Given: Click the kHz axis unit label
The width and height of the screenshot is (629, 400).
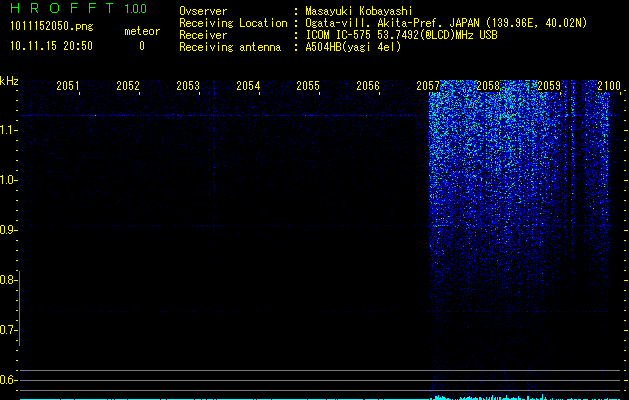Looking at the screenshot, I should (9, 81).
